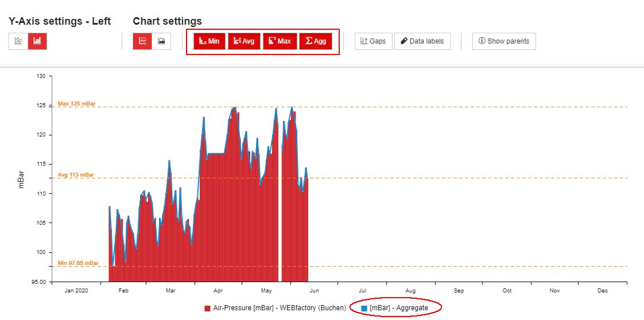The width and height of the screenshot is (644, 320).
Task: Click the red Air-Pressure legend swatch
Action: point(207,308)
